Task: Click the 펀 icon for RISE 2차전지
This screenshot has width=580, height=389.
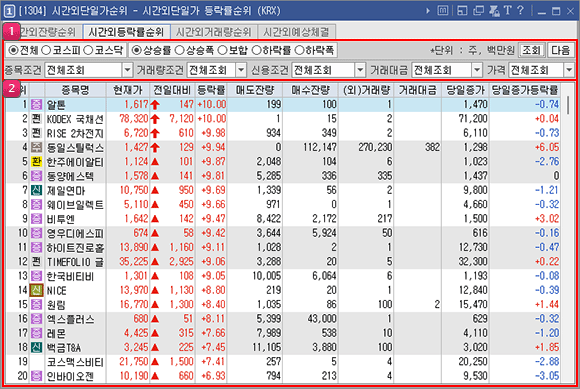Action: [36, 133]
